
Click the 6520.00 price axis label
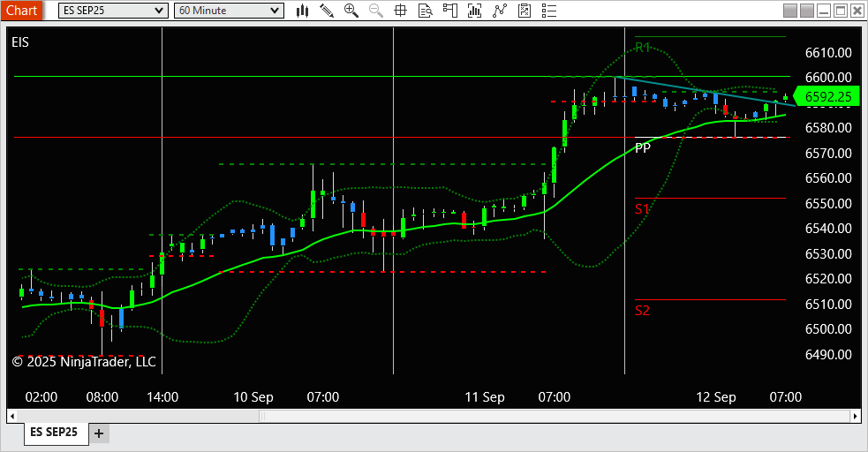828,278
